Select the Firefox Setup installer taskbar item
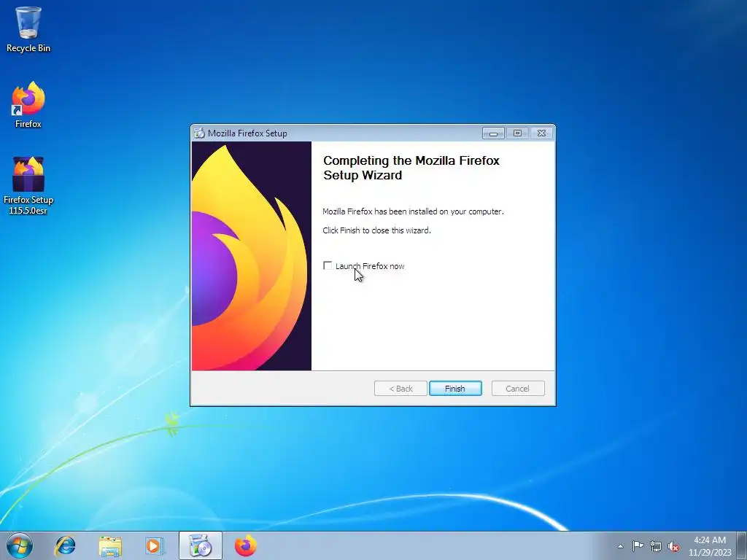The image size is (747, 560). (201, 545)
